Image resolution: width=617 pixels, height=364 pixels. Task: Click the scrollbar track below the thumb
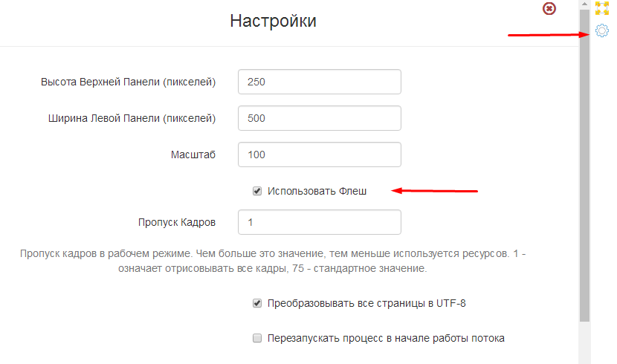point(585,343)
